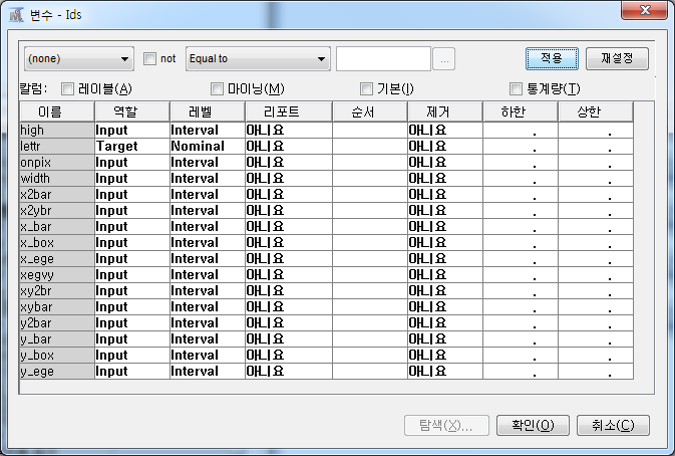Click the 리포트 cell for lettr row
Image resolution: width=675 pixels, height=456 pixels.
(289, 146)
